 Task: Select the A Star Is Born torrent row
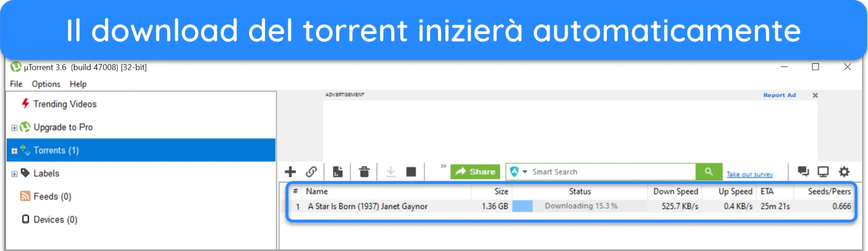pyautogui.click(x=571, y=206)
